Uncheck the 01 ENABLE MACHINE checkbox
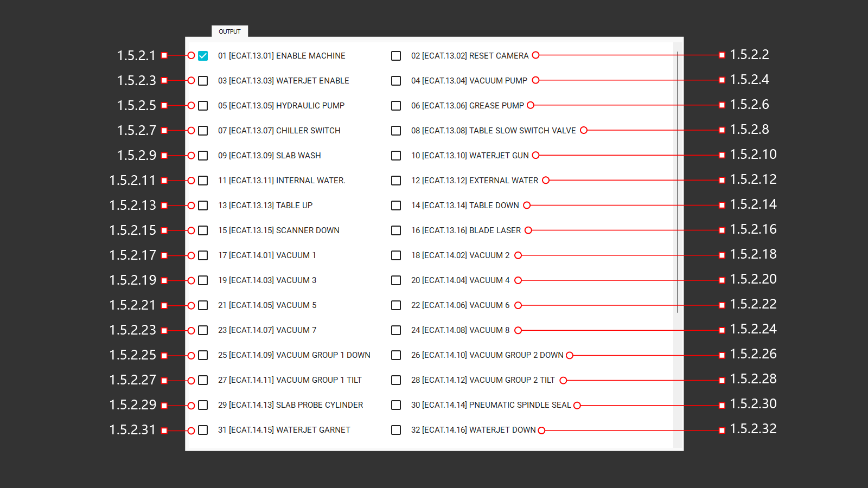Viewport: 868px width, 488px height. click(x=203, y=56)
